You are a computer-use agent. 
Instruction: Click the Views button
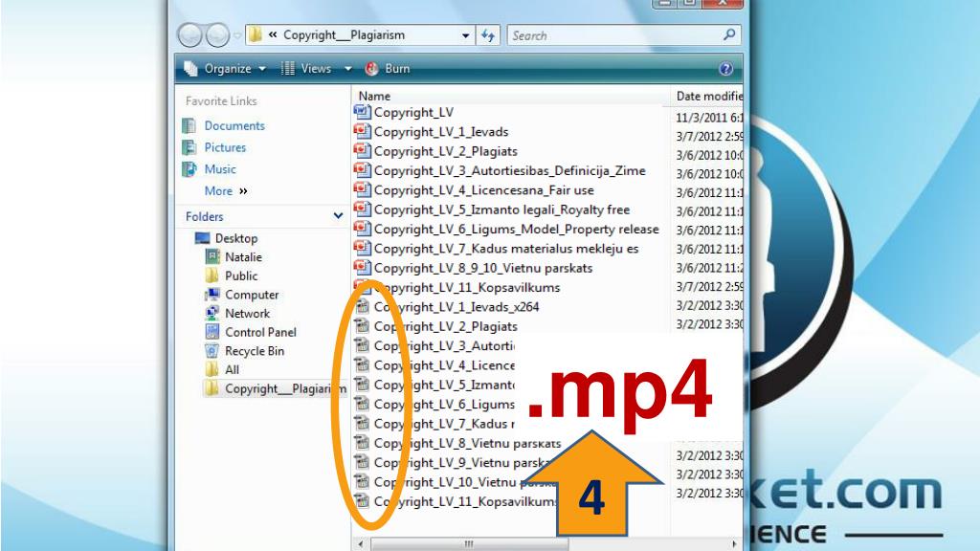click(x=307, y=69)
